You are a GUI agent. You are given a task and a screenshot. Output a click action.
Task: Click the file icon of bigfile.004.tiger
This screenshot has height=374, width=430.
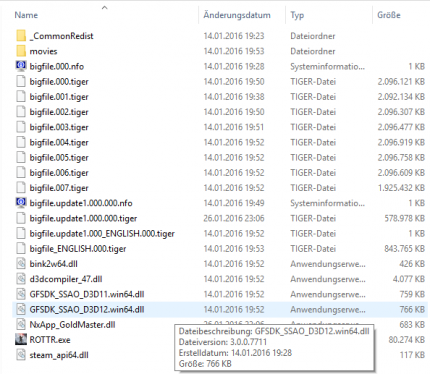pyautogui.click(x=21, y=142)
